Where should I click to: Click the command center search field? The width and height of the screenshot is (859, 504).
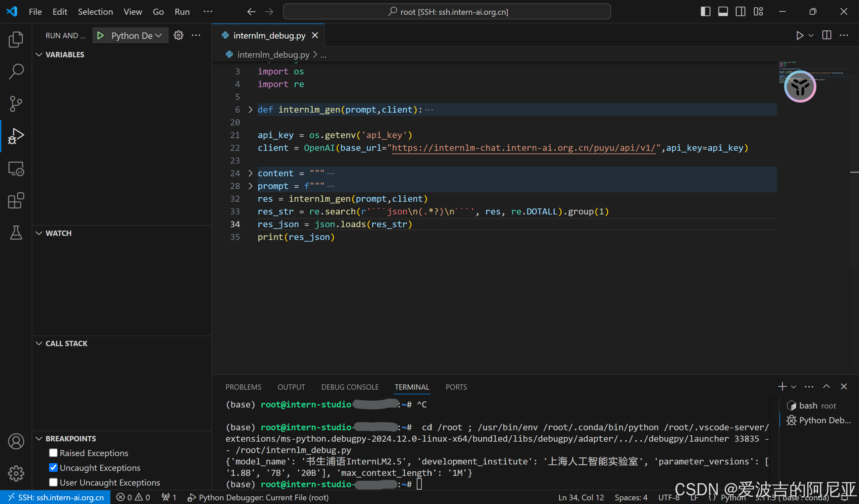447,12
